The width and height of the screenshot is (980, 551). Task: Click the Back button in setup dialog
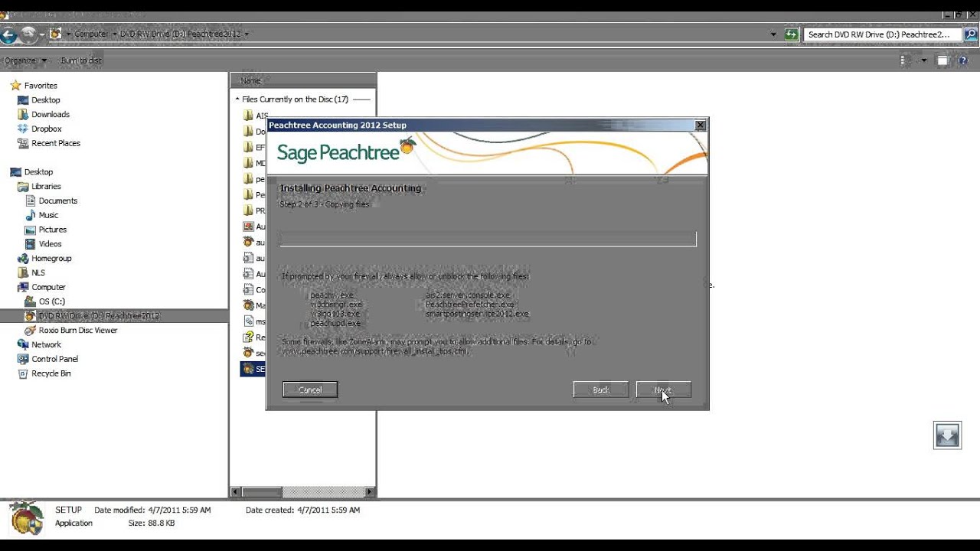point(601,390)
